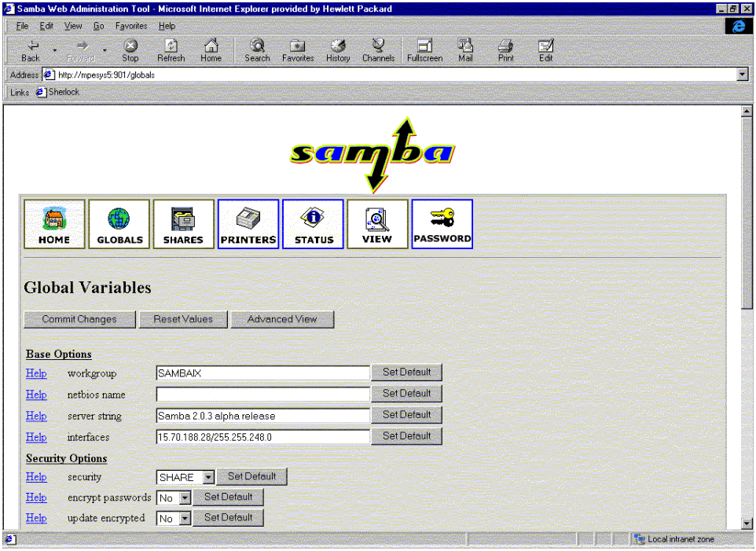Stop loading with the Stop button
This screenshot has height=551, width=756.
(130, 50)
